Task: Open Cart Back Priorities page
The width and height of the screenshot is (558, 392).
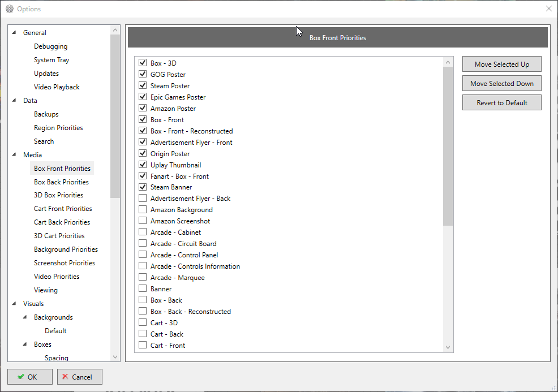Action: tap(62, 222)
